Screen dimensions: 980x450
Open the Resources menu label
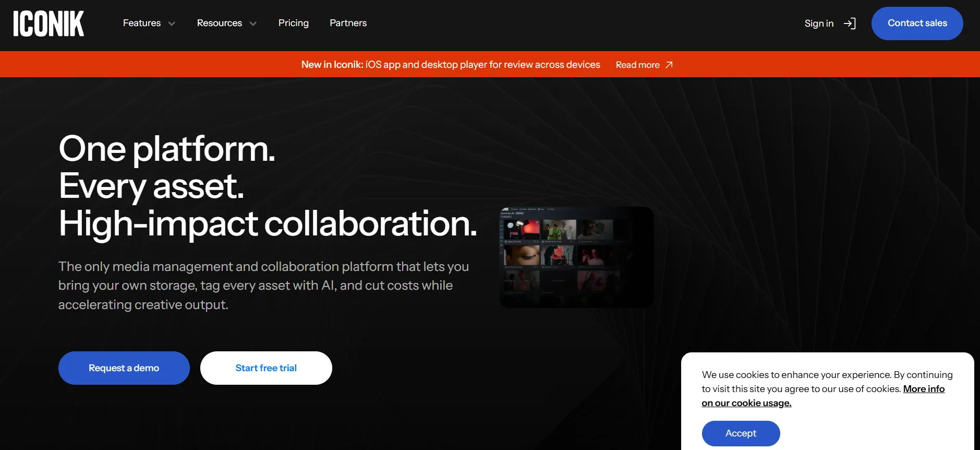click(x=219, y=23)
